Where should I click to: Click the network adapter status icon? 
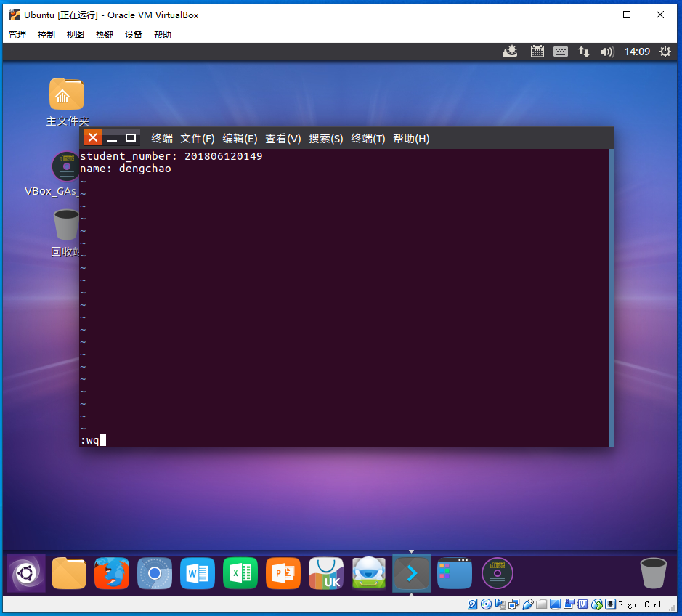click(513, 604)
